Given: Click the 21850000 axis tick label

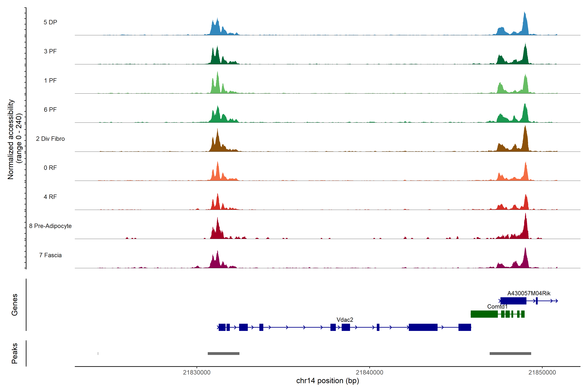Looking at the screenshot, I should 542,373.
